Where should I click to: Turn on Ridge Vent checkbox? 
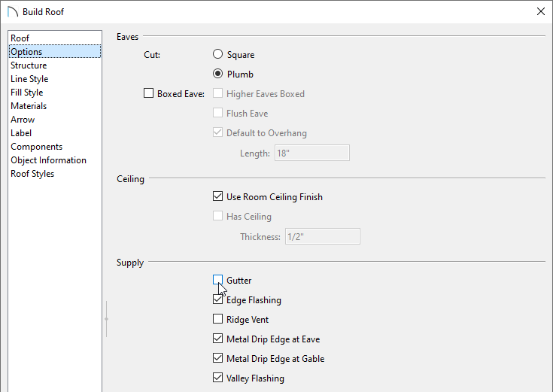[218, 320]
